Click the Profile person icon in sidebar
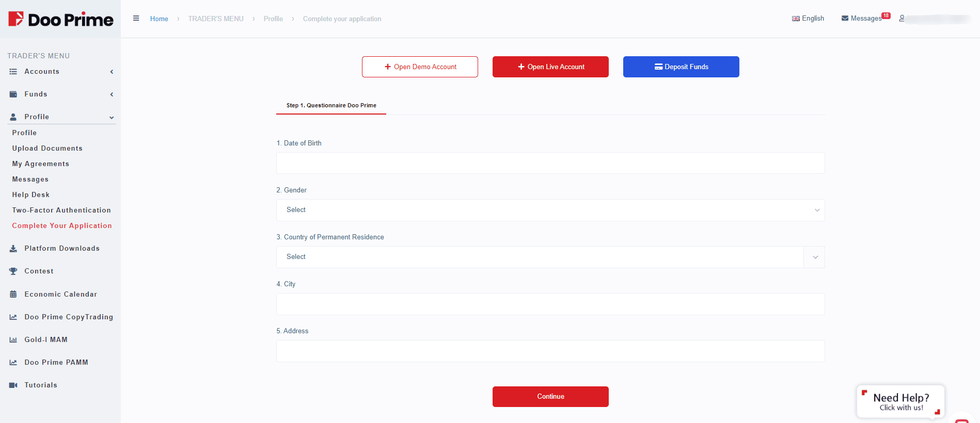This screenshot has height=423, width=980. 13,117
